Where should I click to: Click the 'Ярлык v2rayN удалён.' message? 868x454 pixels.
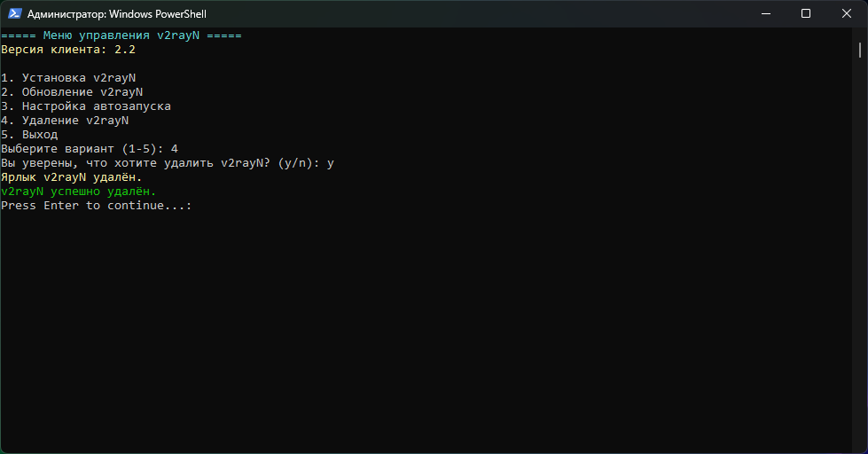click(x=72, y=177)
